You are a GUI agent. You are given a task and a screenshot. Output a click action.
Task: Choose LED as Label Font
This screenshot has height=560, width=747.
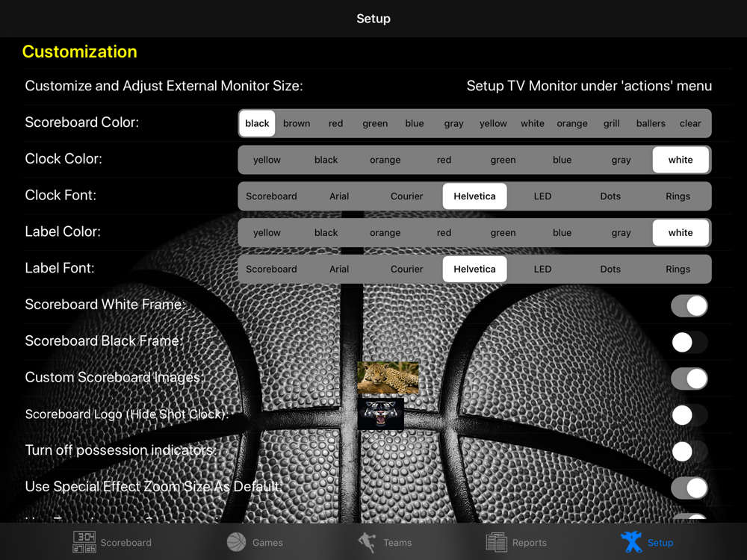pos(542,269)
